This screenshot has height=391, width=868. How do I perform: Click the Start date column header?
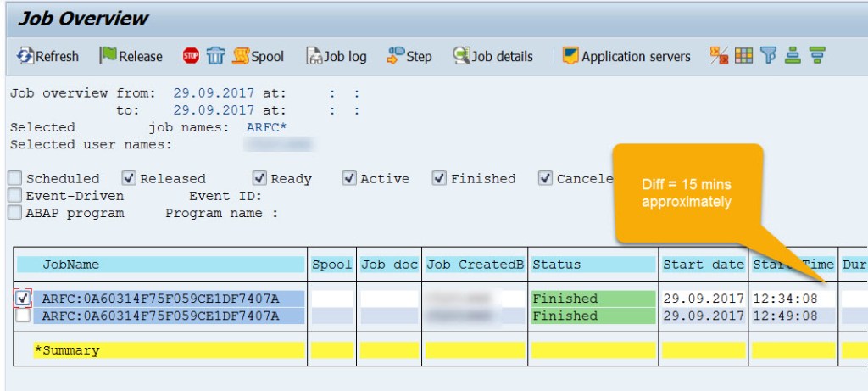[704, 265]
